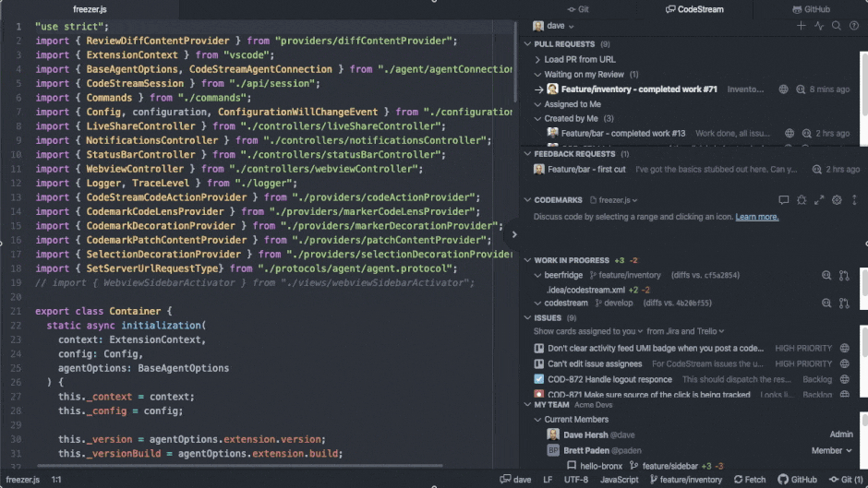Open freezer.js filter dropdown in Codemarks
868x488 pixels.
tap(614, 200)
